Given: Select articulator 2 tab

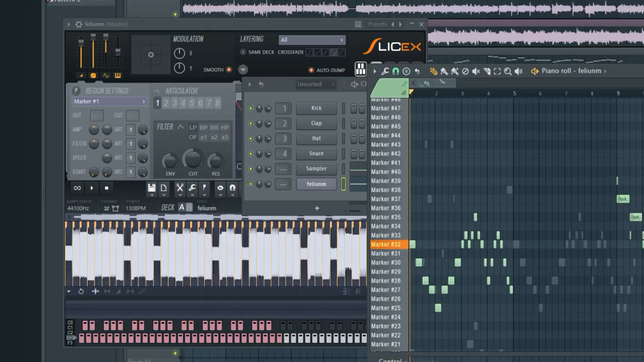Looking at the screenshot, I should coord(166,103).
